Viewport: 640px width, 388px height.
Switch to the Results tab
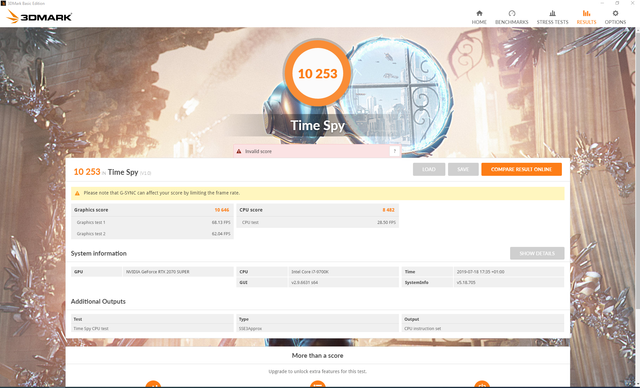pos(586,17)
